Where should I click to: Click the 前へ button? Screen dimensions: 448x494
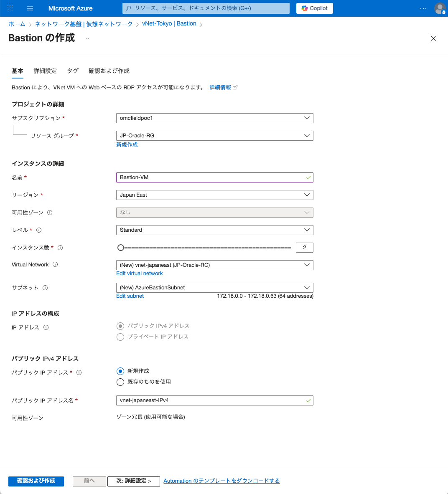coord(89,481)
